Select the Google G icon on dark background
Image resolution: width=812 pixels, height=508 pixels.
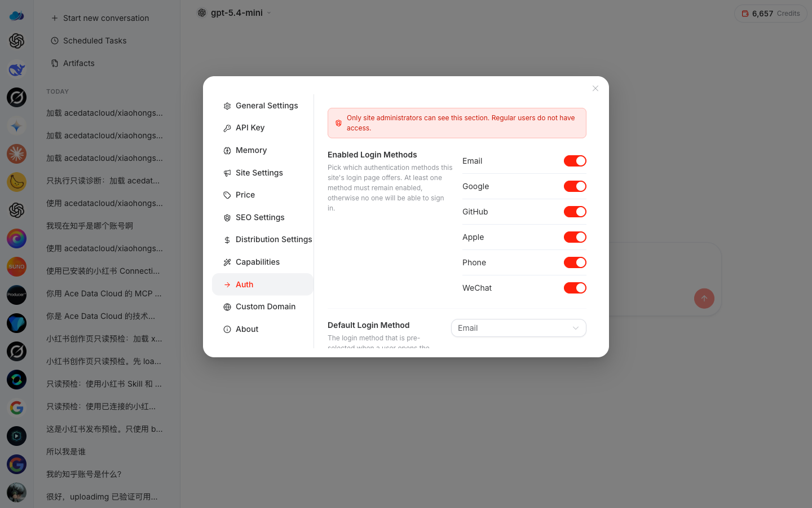point(16,465)
